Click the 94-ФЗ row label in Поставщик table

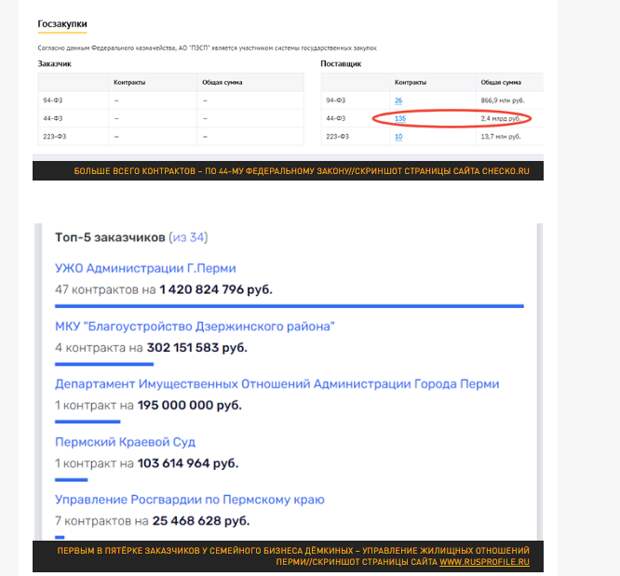point(336,100)
